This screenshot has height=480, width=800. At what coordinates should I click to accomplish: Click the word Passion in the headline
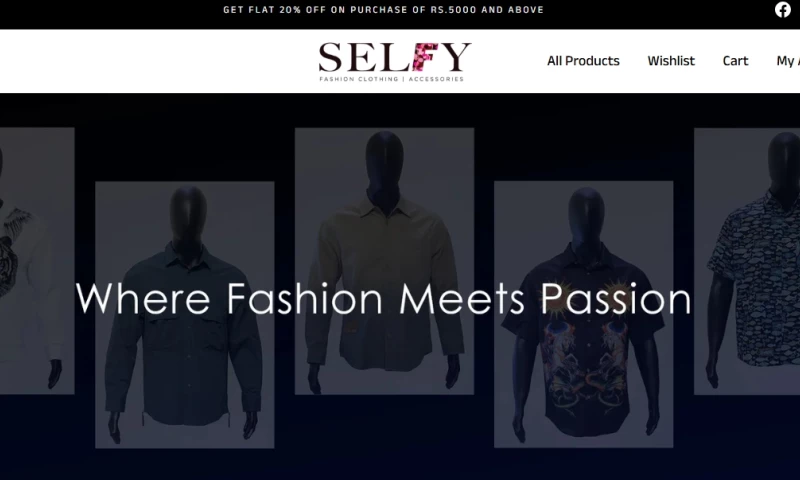616,299
